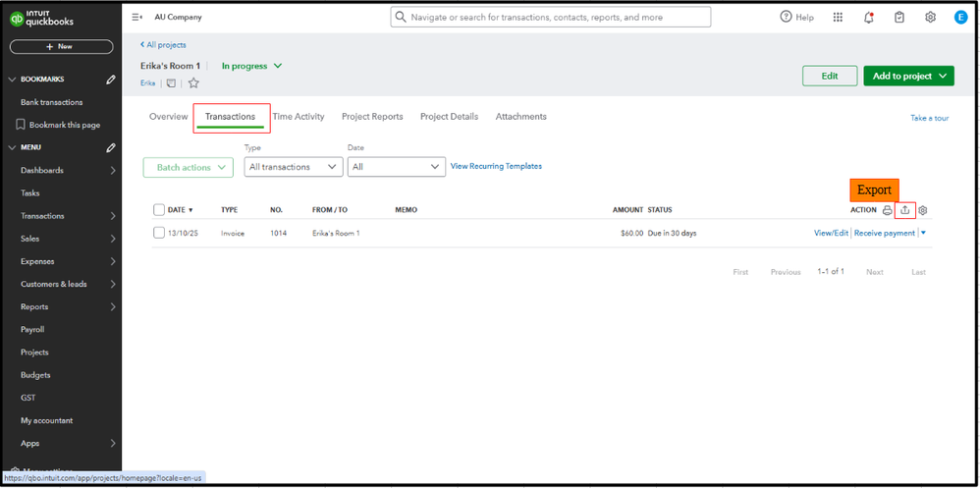Open GST in the sidebar
The image size is (980, 488).
pos(27,398)
